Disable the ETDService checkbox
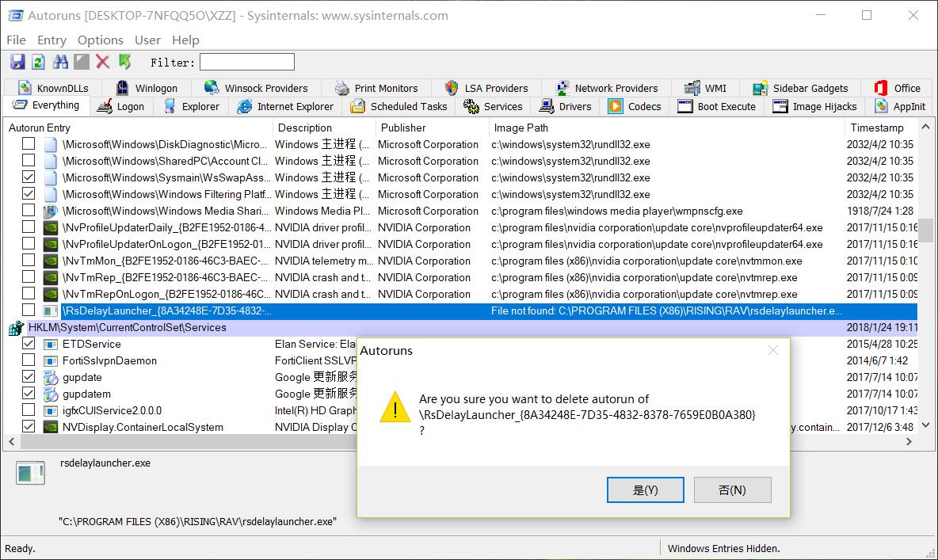Image resolution: width=938 pixels, height=560 pixels. click(28, 344)
